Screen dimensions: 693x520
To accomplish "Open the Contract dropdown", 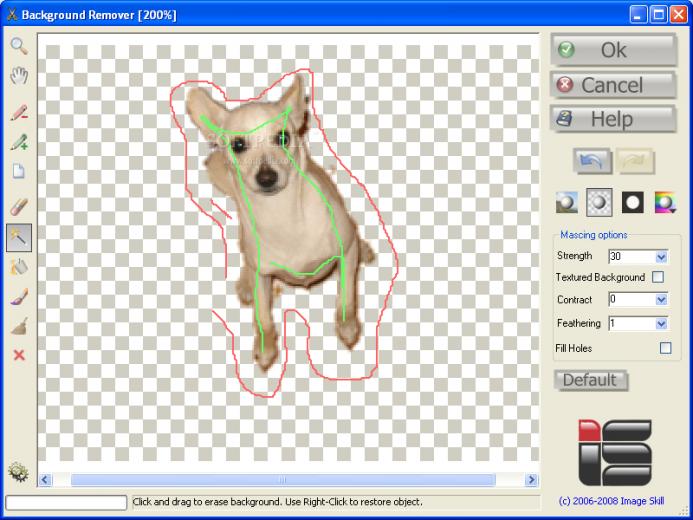I will coord(661,300).
